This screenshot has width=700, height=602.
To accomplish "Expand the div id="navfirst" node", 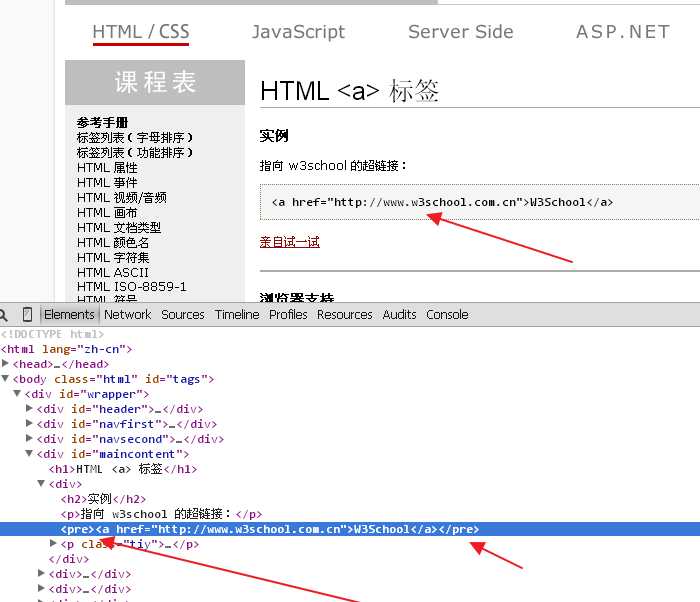I will click(30, 424).
